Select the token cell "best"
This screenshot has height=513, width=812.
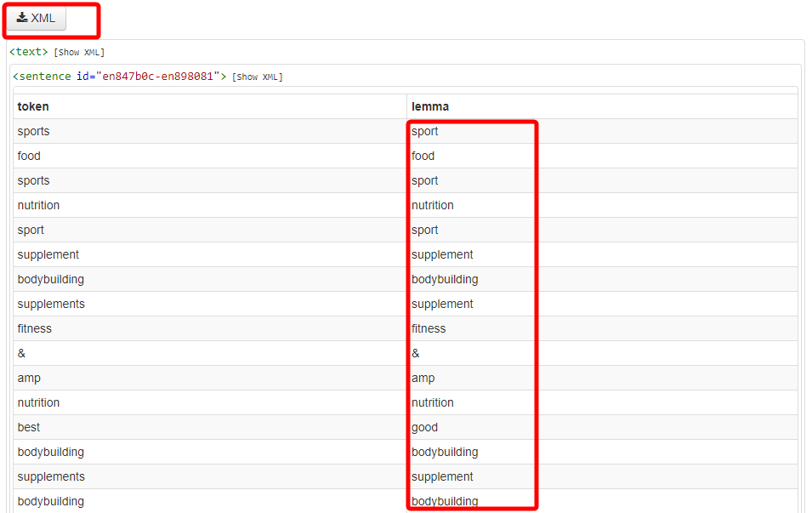coord(210,427)
